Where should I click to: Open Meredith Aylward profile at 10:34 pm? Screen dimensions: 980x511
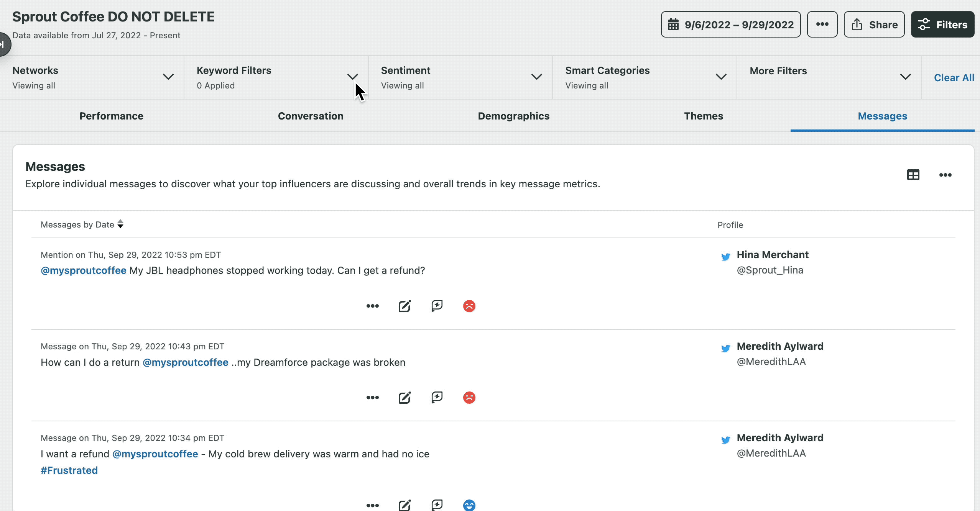click(780, 438)
